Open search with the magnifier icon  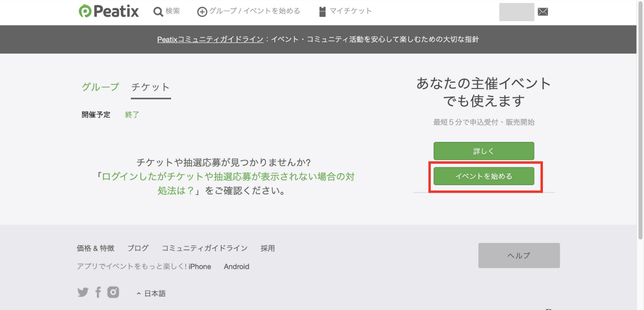point(158,11)
